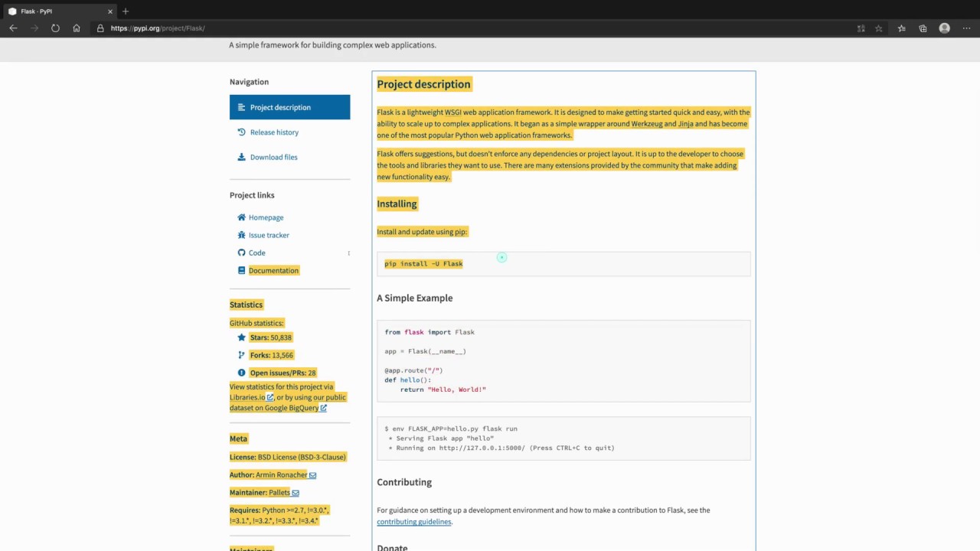980x551 pixels.
Task: Reload the page with the refresh icon
Action: pyautogui.click(x=55, y=28)
